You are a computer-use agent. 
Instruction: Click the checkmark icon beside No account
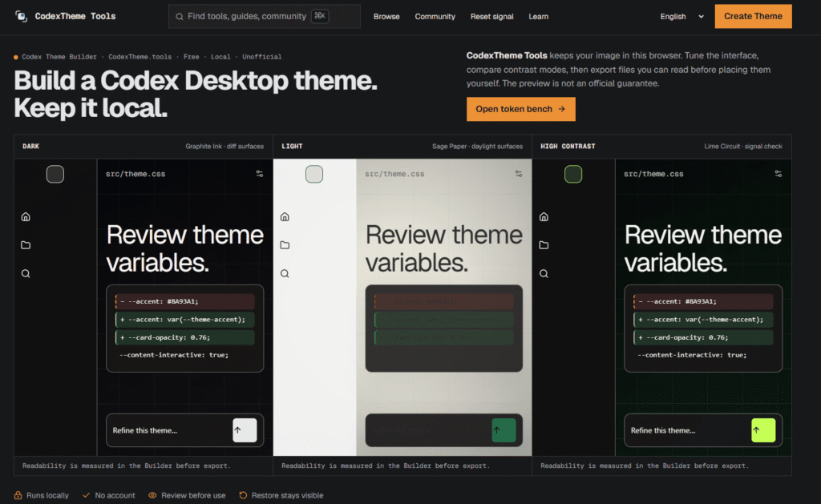click(x=87, y=495)
